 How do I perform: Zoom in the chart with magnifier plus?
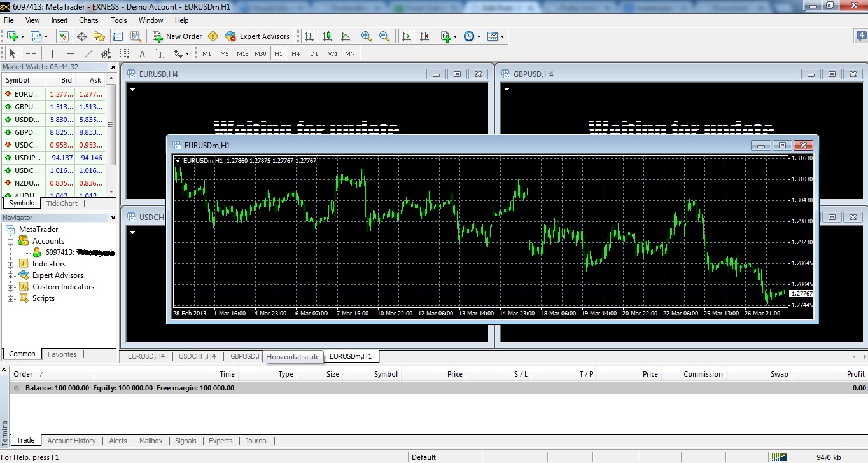[x=367, y=36]
